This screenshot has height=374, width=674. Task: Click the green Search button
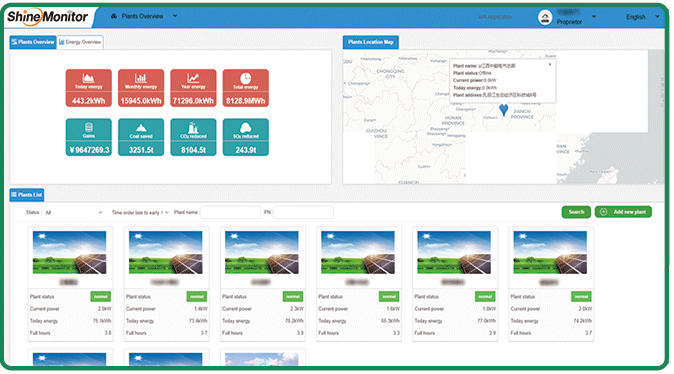pos(576,212)
